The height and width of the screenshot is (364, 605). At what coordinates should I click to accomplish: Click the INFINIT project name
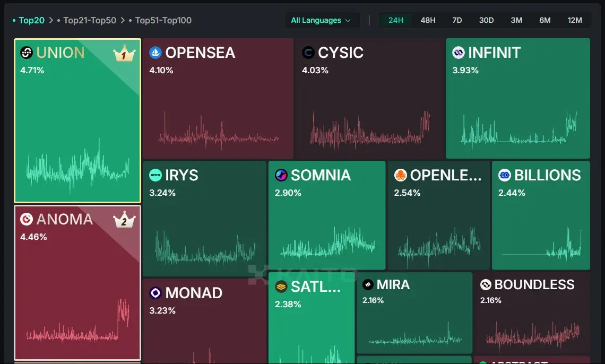pos(494,53)
